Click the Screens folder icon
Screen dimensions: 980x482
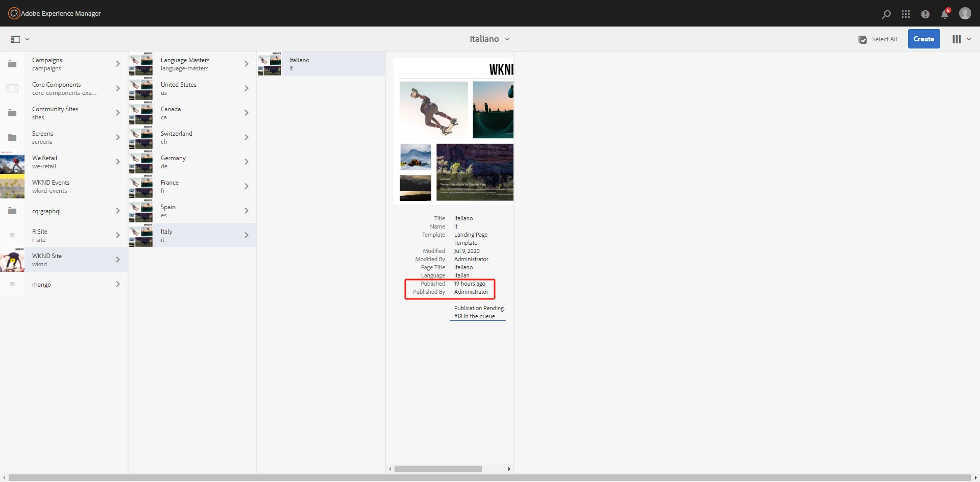point(12,137)
